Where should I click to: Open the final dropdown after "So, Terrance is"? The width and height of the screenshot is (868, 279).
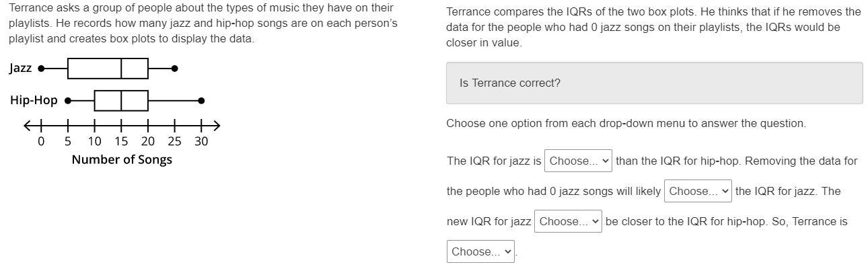click(x=480, y=251)
